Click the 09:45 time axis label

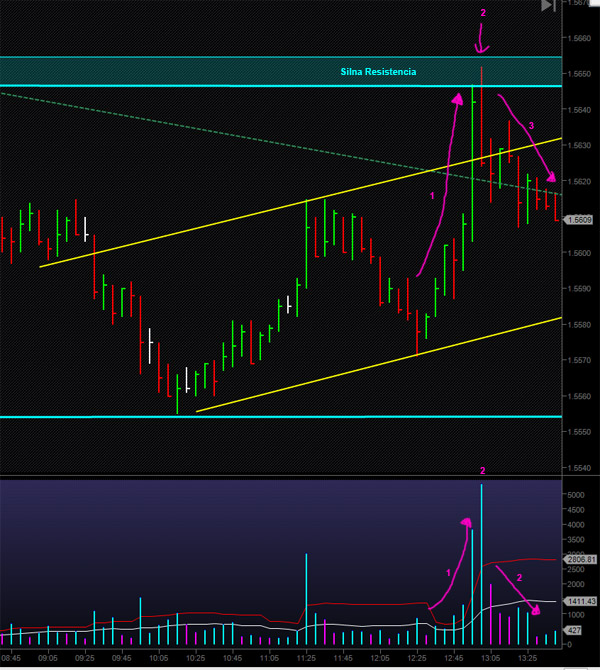point(121,658)
